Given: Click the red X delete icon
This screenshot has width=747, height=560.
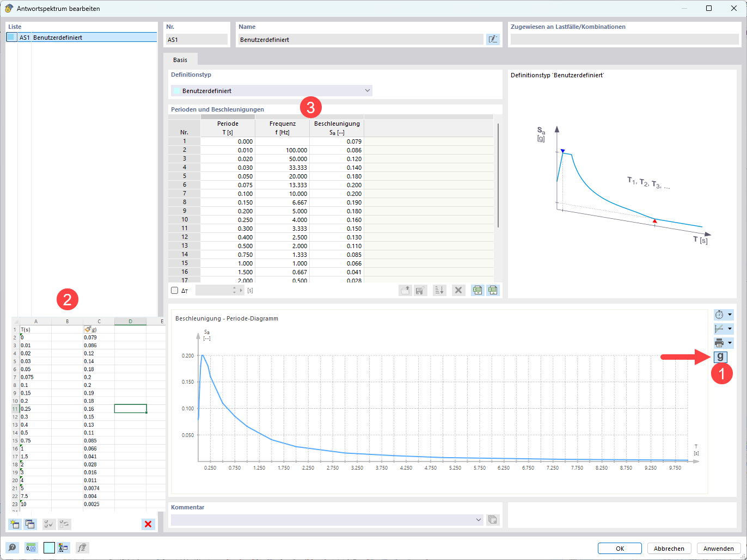Looking at the screenshot, I should pyautogui.click(x=148, y=524).
